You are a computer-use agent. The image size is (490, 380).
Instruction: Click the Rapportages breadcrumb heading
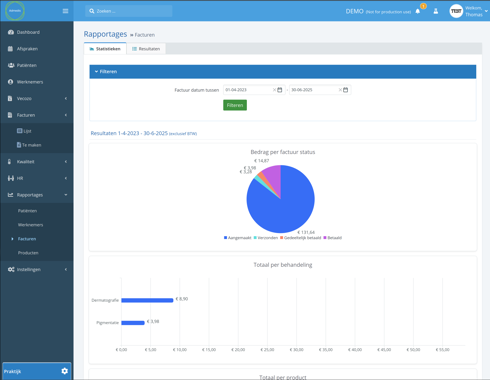(x=105, y=34)
